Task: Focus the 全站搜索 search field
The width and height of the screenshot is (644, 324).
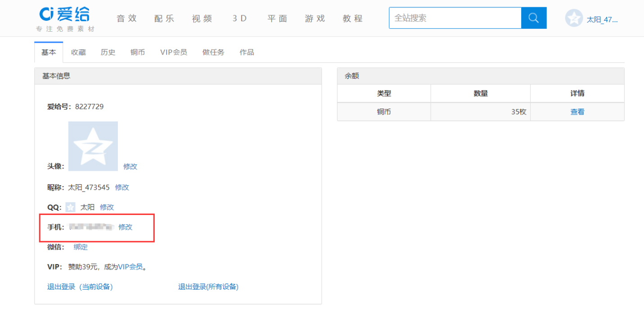Action: click(455, 18)
